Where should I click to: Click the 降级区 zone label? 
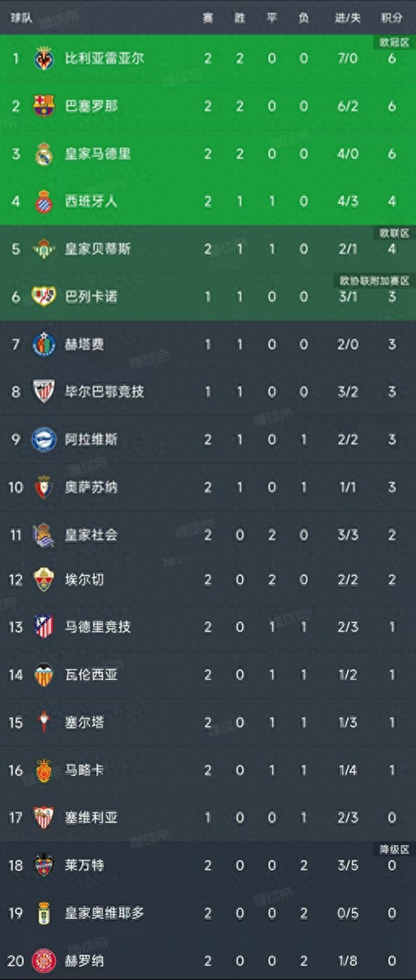pos(394,849)
